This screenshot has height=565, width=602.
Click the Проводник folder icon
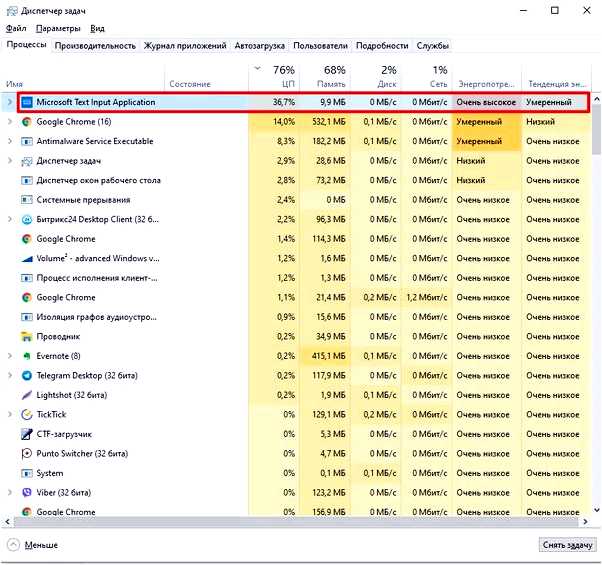[26, 337]
